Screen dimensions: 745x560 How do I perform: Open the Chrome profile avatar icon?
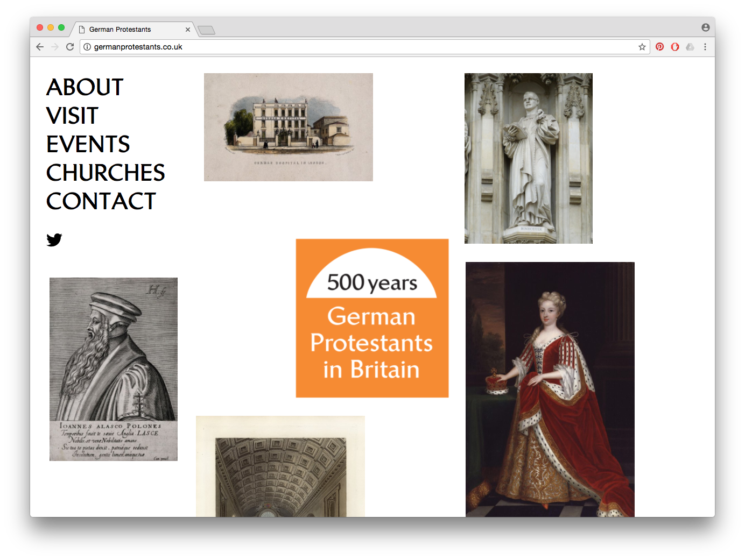click(705, 27)
